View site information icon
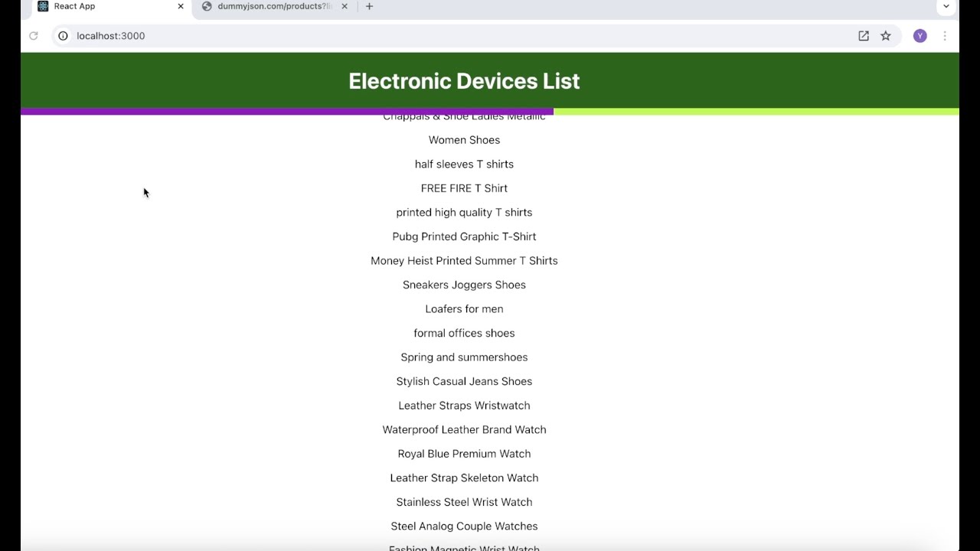The height and width of the screenshot is (551, 980). click(x=64, y=36)
